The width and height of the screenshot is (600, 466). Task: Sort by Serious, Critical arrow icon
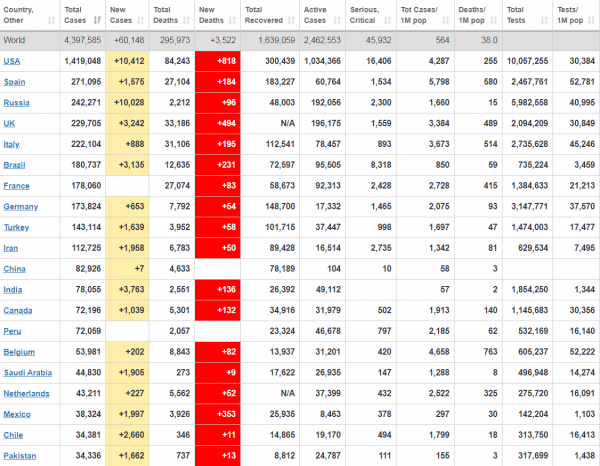pyautogui.click(x=388, y=20)
